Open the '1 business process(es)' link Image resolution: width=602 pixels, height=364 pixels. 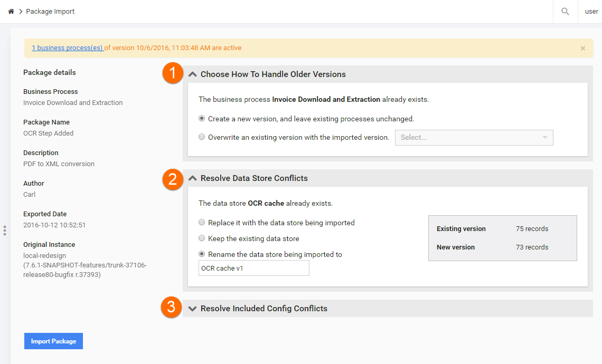[x=68, y=48]
